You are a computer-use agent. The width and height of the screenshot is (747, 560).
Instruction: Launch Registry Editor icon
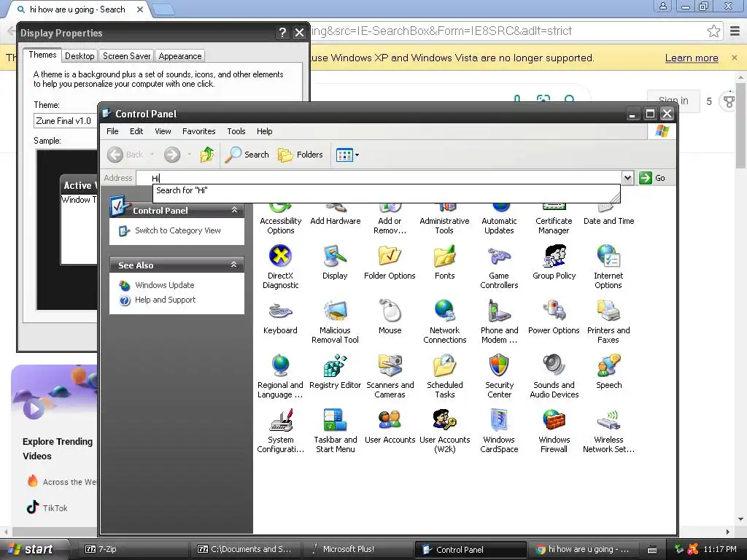click(335, 366)
